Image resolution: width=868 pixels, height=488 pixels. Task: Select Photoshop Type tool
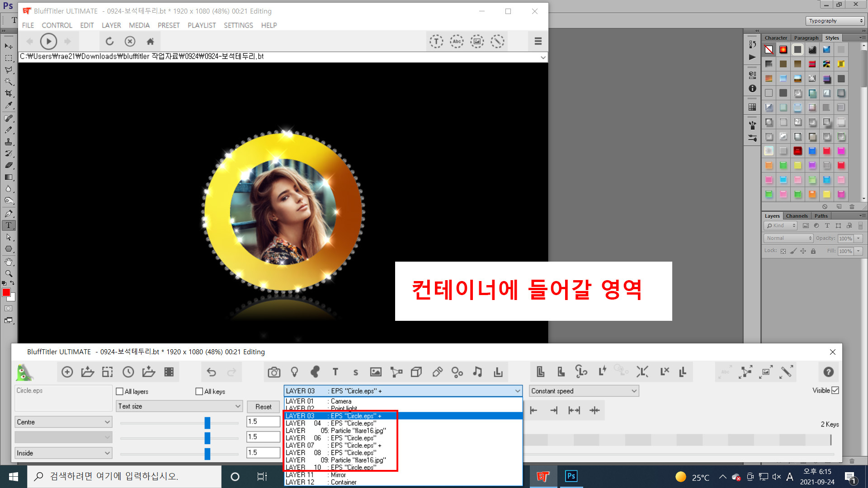click(9, 225)
